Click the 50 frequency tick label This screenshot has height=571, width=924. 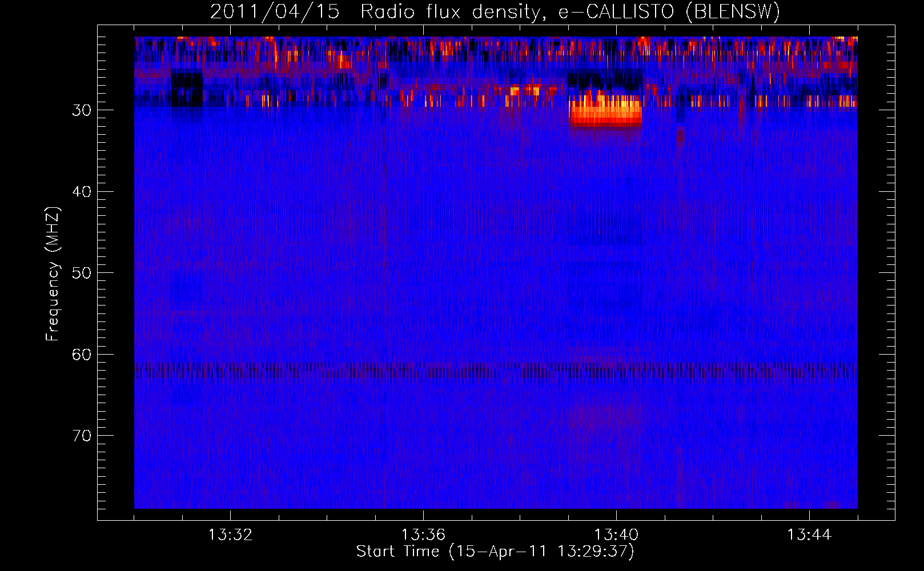point(82,273)
